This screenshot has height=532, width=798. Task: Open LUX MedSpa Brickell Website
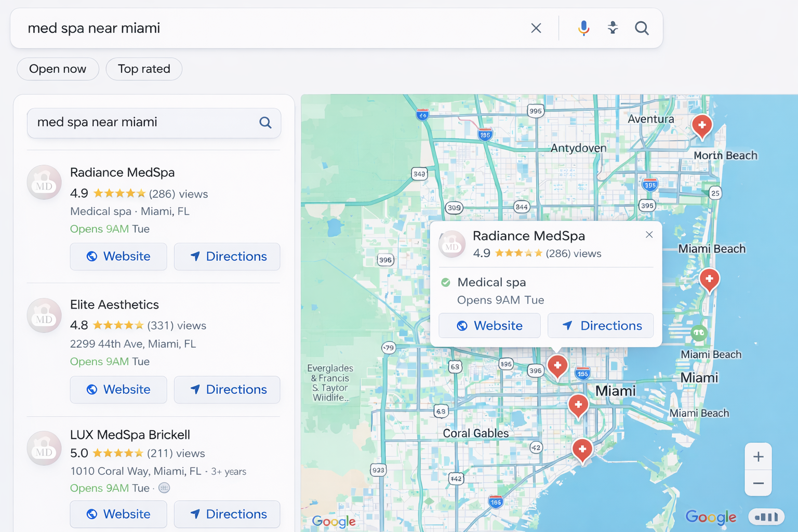118,514
